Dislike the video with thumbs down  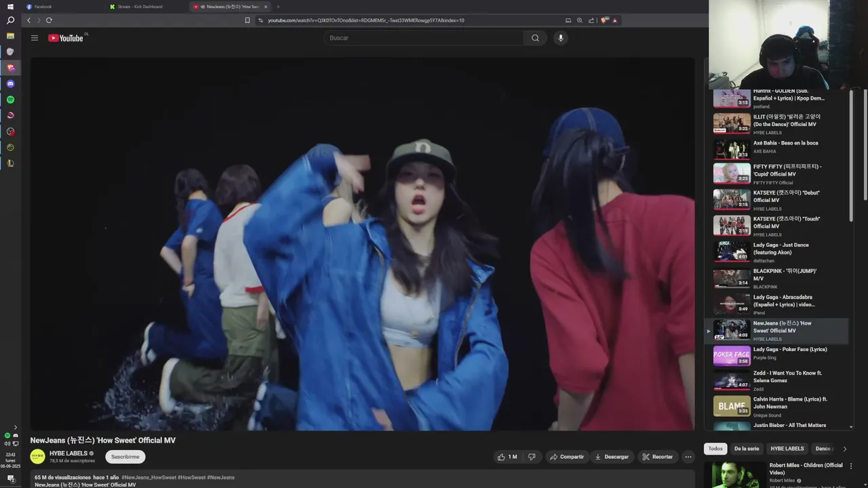pyautogui.click(x=532, y=457)
